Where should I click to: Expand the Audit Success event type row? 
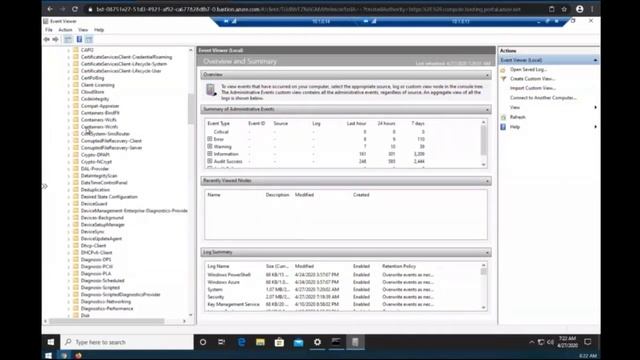click(210, 161)
